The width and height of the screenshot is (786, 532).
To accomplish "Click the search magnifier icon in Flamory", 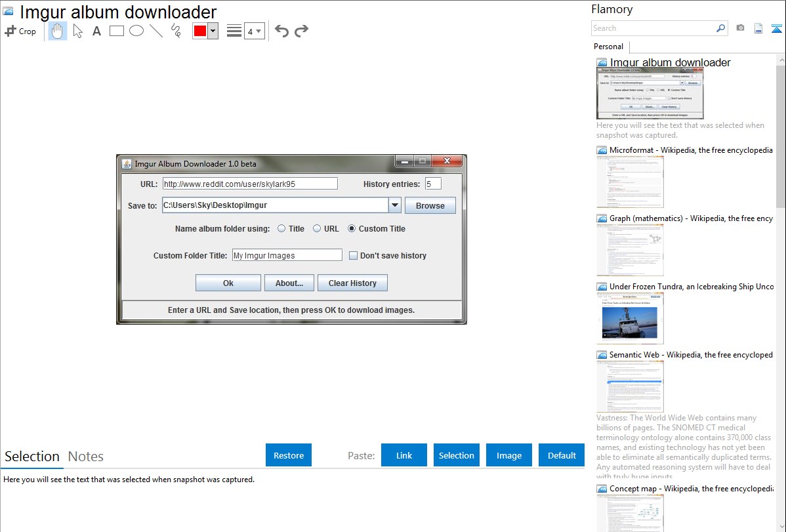I will [x=720, y=28].
